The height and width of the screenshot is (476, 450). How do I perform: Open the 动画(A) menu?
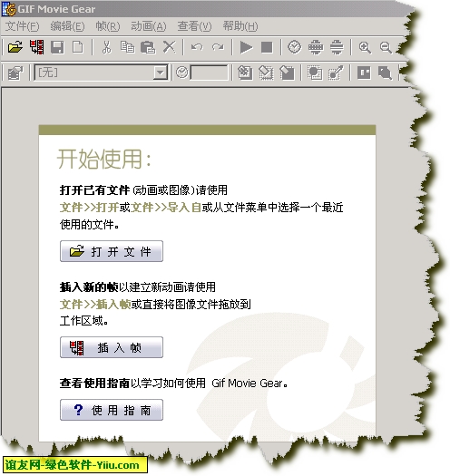(149, 26)
